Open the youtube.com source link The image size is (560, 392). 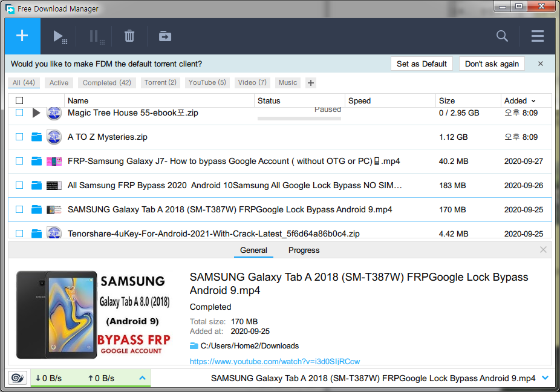275,361
